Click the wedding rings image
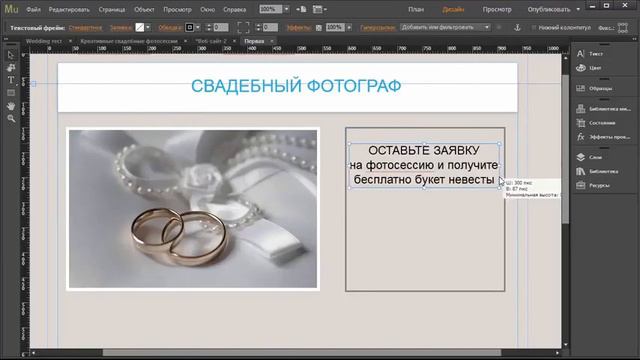The width and height of the screenshot is (640, 360). [x=193, y=209]
